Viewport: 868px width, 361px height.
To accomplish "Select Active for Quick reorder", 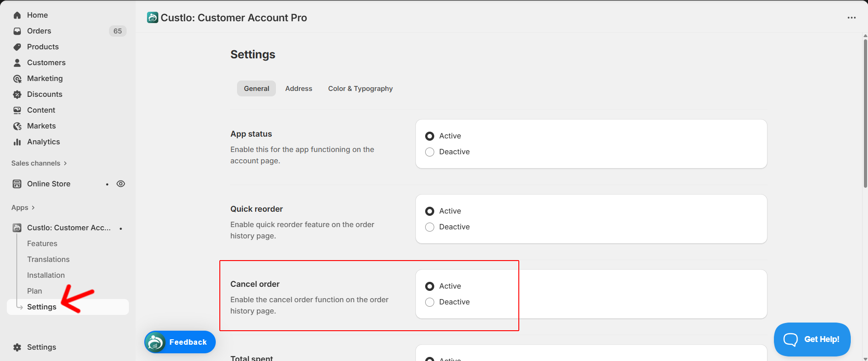I will [430, 211].
